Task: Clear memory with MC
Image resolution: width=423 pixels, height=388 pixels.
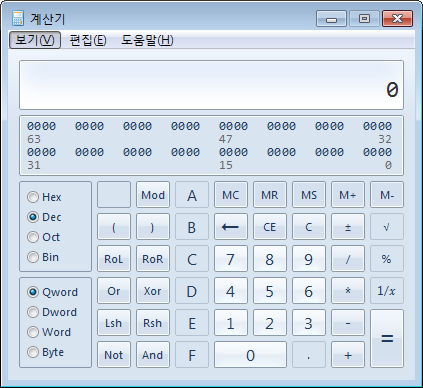Action: (231, 195)
